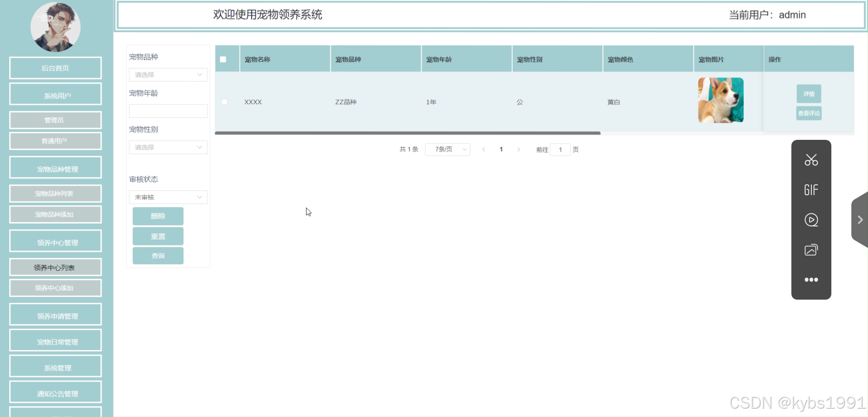868x417 pixels.
Task: Open 详情 for pet XXXX
Action: click(809, 94)
